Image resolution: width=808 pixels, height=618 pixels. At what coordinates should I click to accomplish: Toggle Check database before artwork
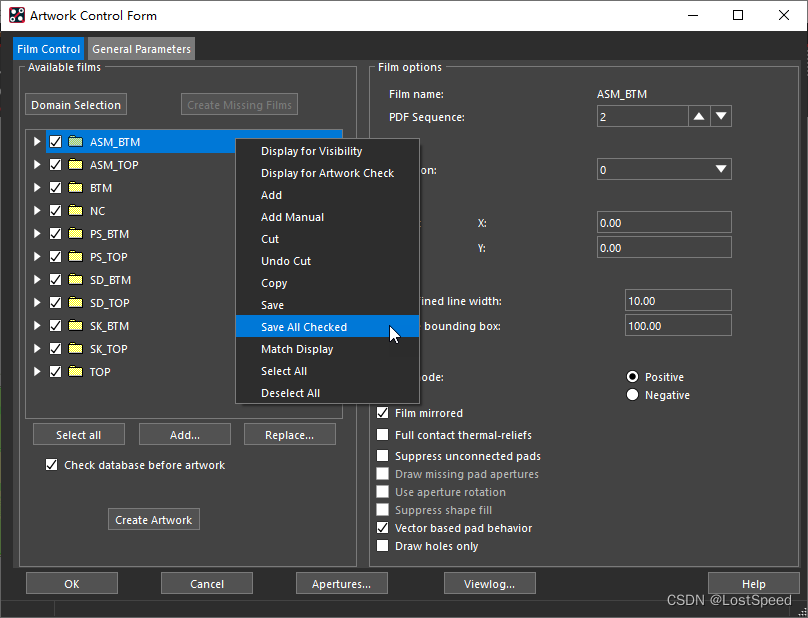click(52, 465)
